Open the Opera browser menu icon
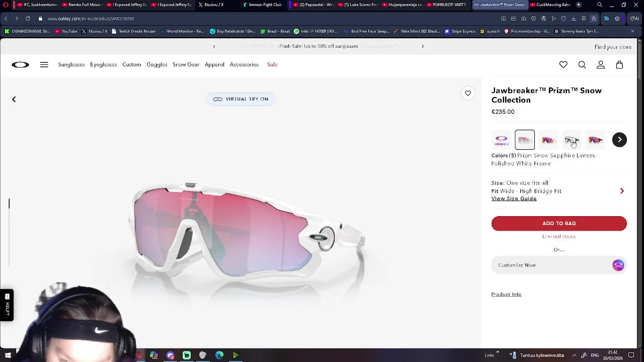644x362 pixels. [x=6, y=5]
